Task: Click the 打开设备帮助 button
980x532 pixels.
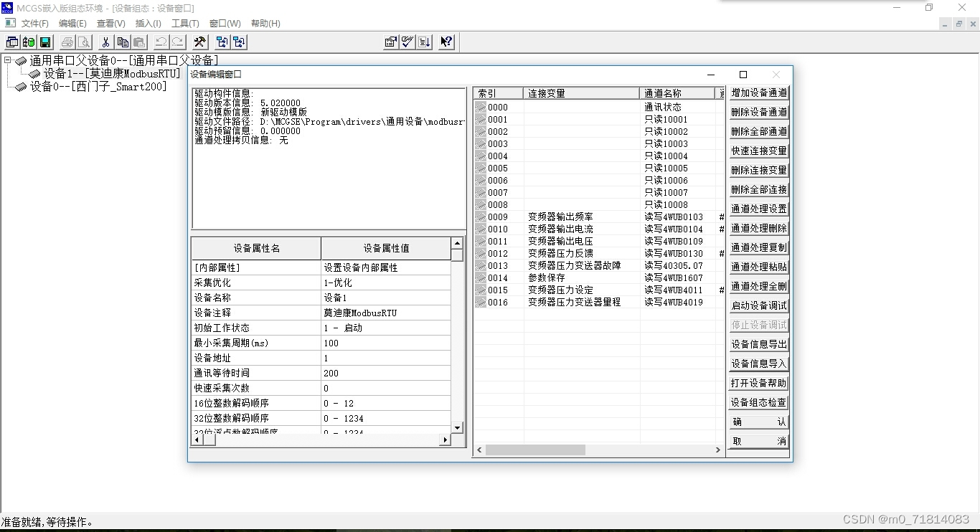Action: [x=759, y=384]
